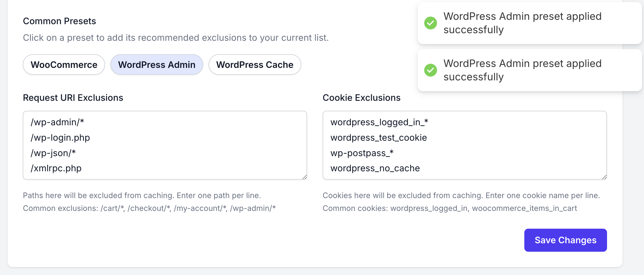Image resolution: width=644 pixels, height=275 pixels.
Task: Grab the Cookie Exclusions textarea resize handle
Action: coord(604,177)
